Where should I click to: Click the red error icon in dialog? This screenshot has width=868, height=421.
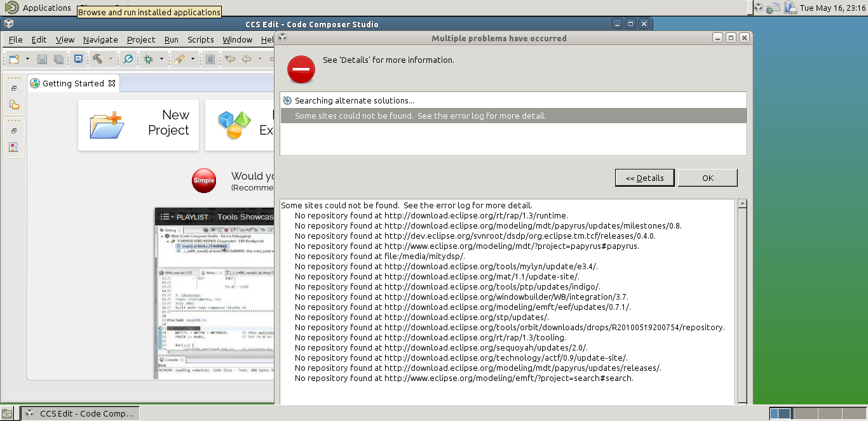pyautogui.click(x=301, y=69)
